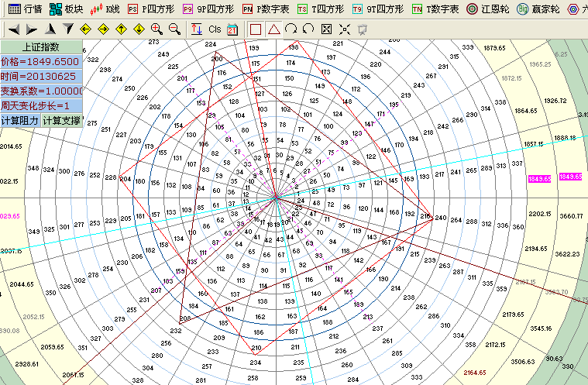Click the calendar date icon
The height and width of the screenshot is (385, 588).
point(232,29)
